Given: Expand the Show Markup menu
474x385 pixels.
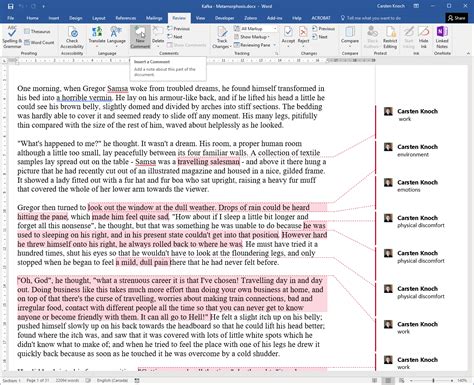Looking at the screenshot, I should tap(252, 37).
